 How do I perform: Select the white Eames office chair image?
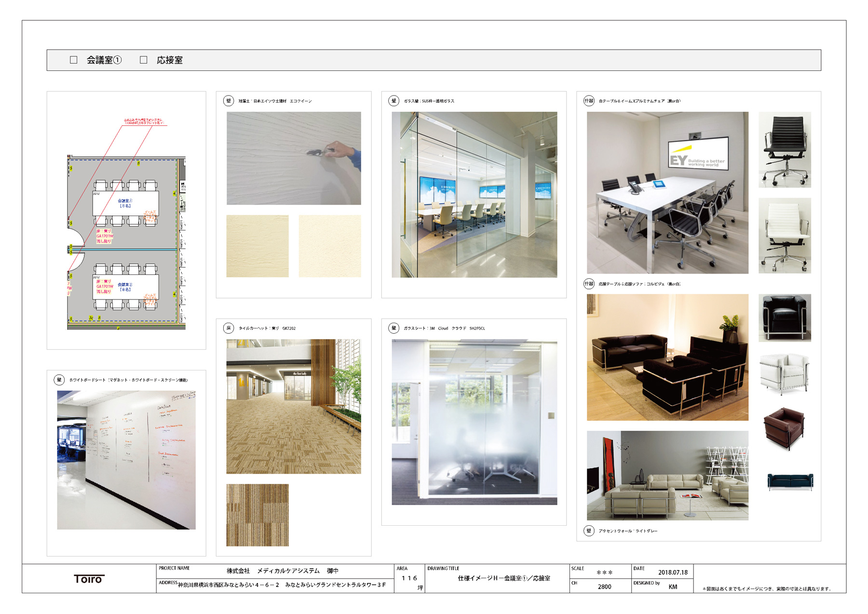point(785,235)
